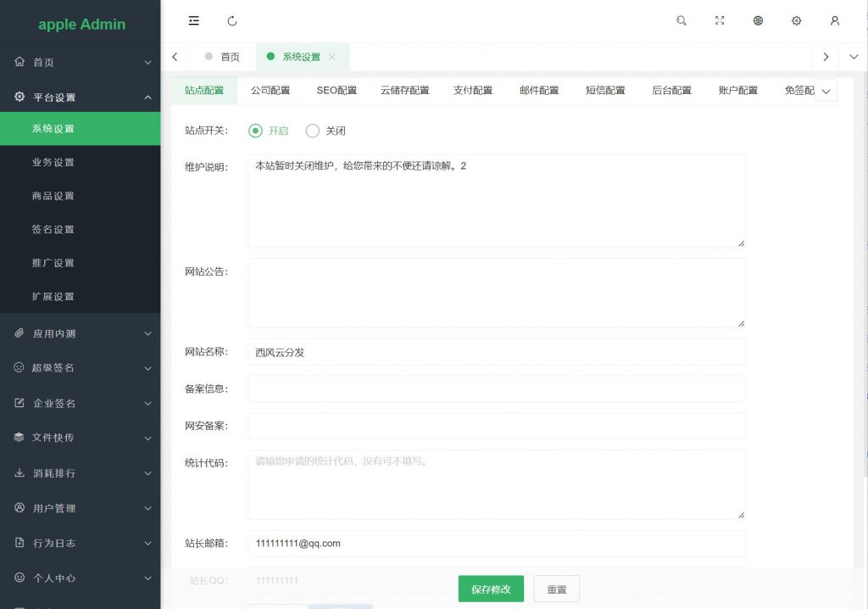Open 商品设置 in the sidebar
The image size is (868, 609).
[x=53, y=196]
